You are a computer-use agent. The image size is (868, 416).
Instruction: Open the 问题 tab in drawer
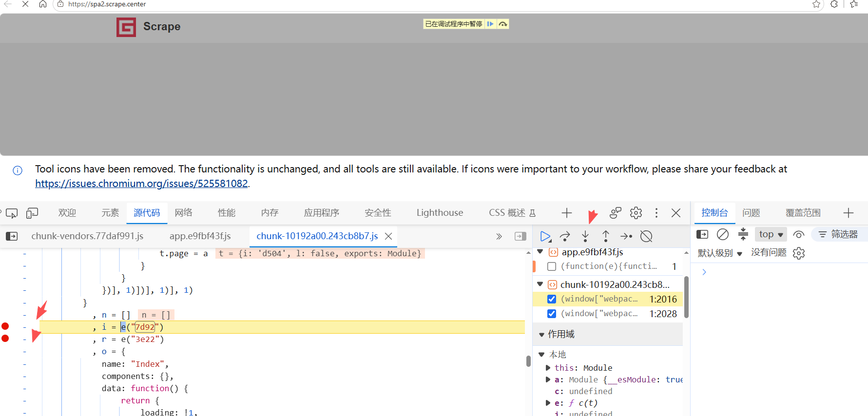point(752,213)
